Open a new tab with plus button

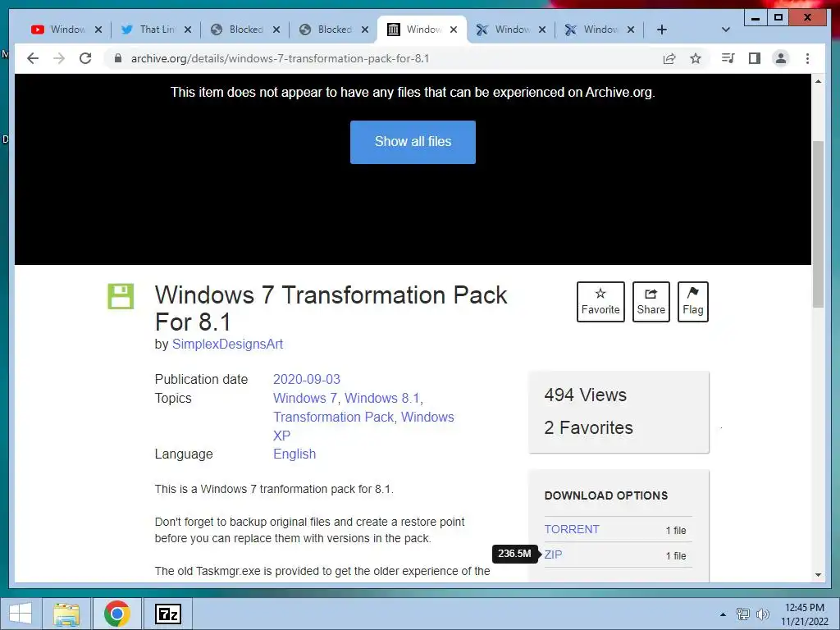point(662,30)
